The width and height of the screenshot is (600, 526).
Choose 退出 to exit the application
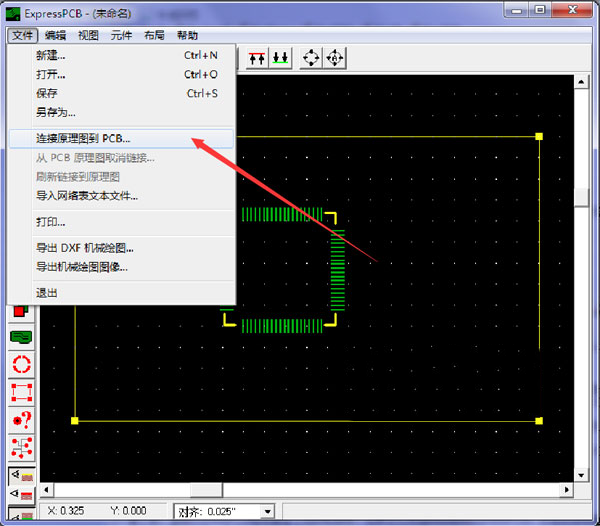[121, 293]
